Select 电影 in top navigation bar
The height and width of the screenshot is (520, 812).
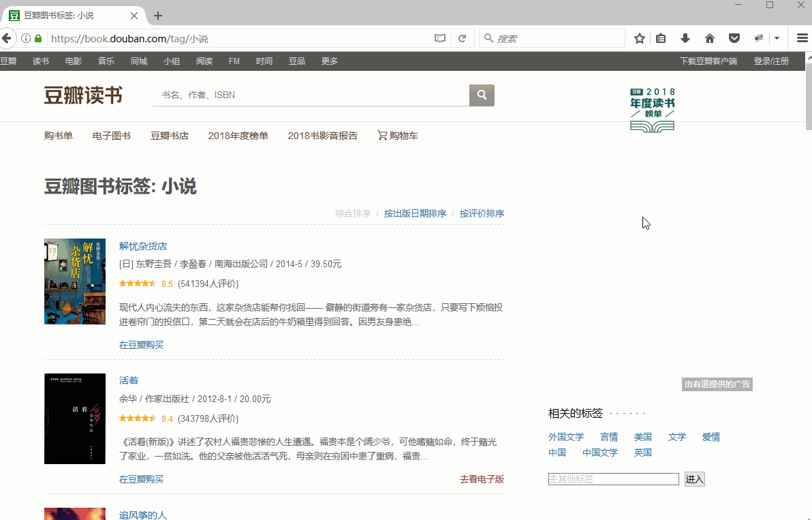coord(74,61)
